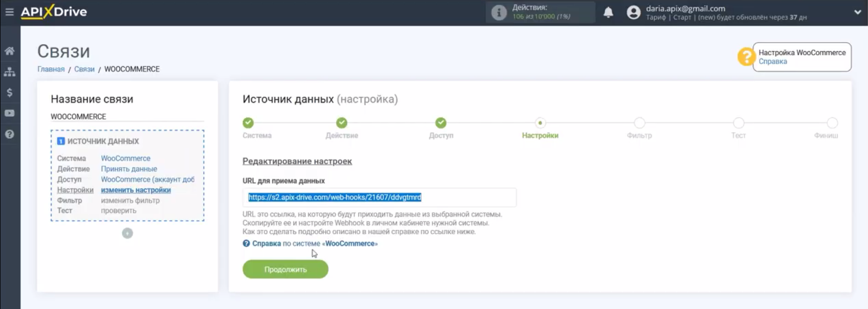
Task: Click the user avatar icon
Action: click(x=634, y=13)
